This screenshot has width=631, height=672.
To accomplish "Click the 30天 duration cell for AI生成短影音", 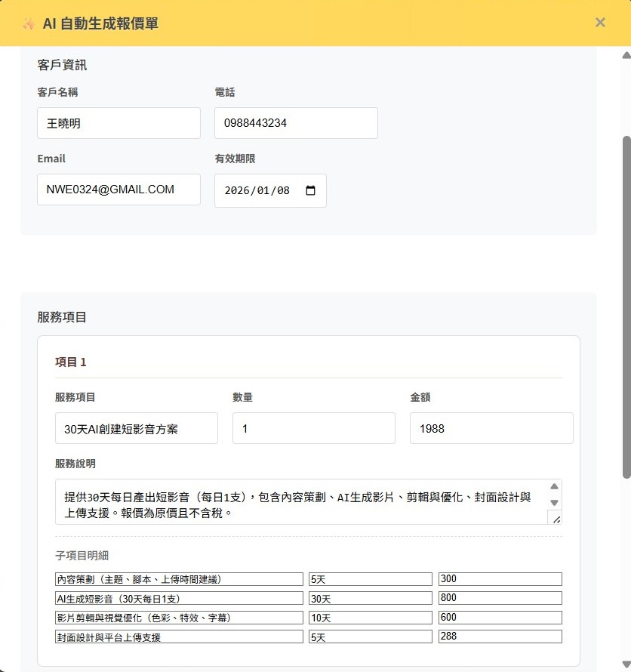I will point(369,597).
